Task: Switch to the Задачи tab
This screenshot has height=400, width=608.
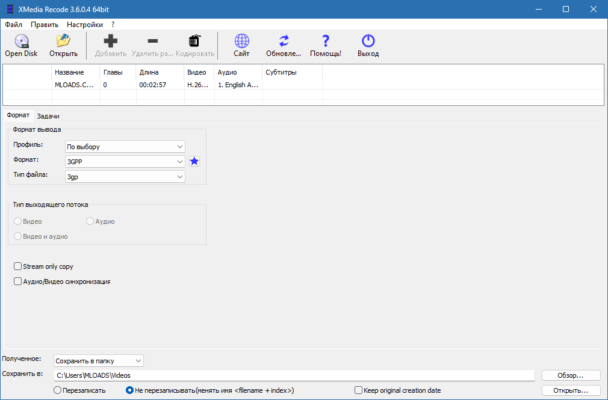Action: [48, 116]
